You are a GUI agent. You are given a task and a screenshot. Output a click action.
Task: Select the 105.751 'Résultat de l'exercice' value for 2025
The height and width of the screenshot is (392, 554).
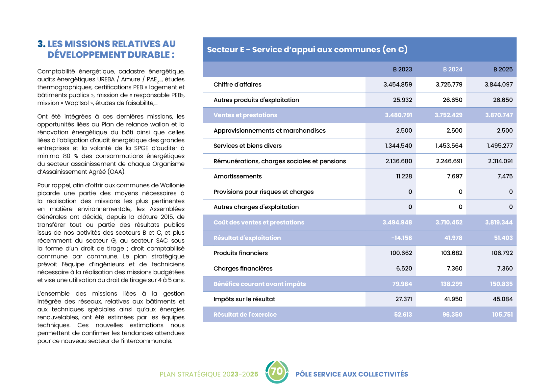point(502,315)
